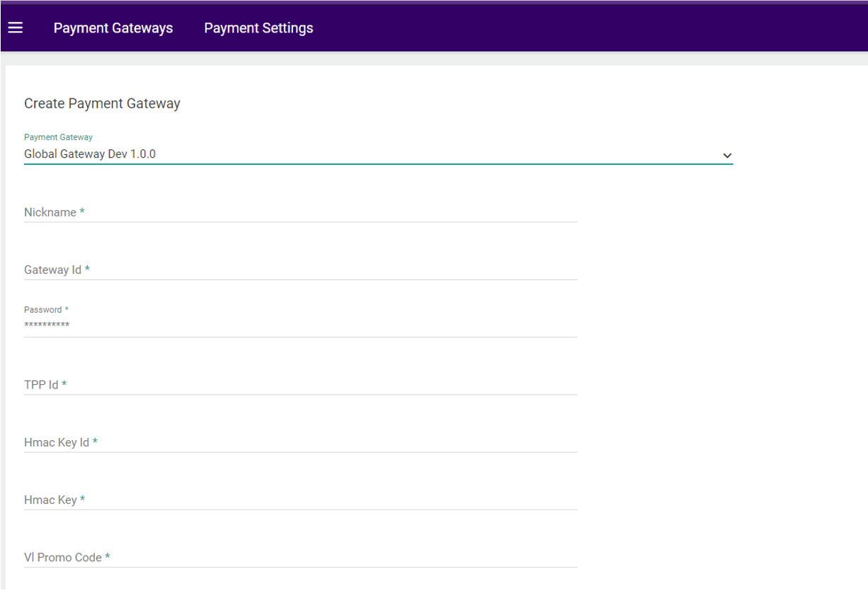The width and height of the screenshot is (868, 593).
Task: Open the hamburger navigation menu
Action: [x=13, y=28]
